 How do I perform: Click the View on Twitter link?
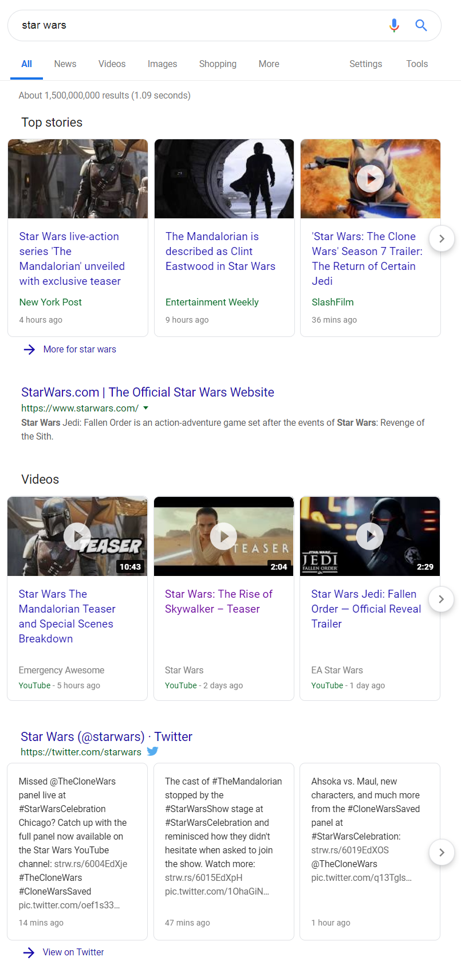tap(73, 952)
